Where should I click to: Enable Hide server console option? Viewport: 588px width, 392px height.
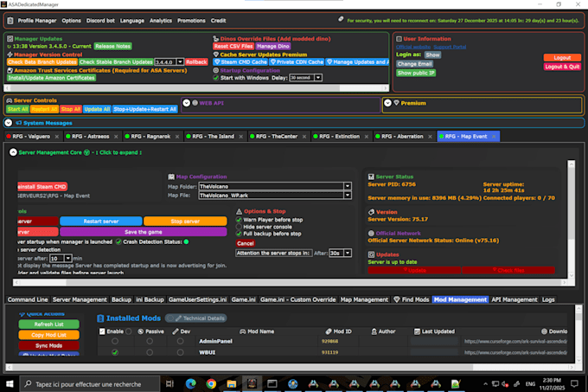[239, 227]
